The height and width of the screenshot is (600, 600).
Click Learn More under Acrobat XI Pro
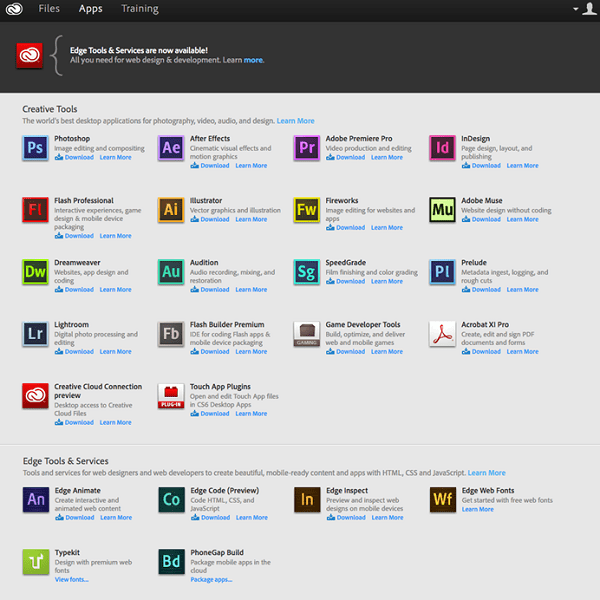click(522, 352)
